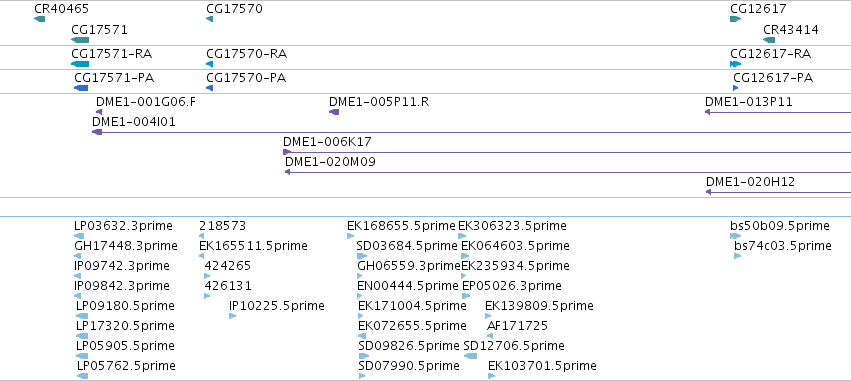Open the GH06559.3prime EST label
This screenshot has height=381, width=851.
coord(409,266)
